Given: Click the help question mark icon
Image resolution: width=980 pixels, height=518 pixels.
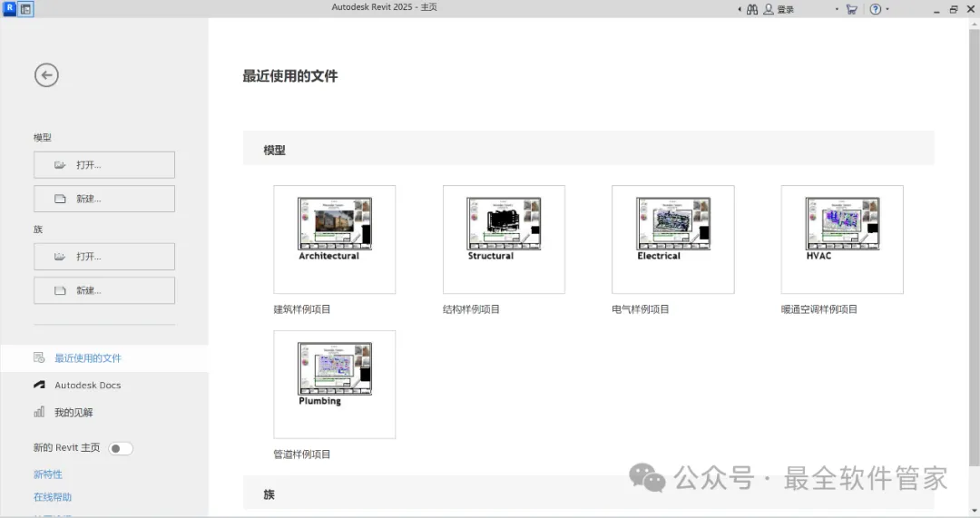Looking at the screenshot, I should coord(875,9).
